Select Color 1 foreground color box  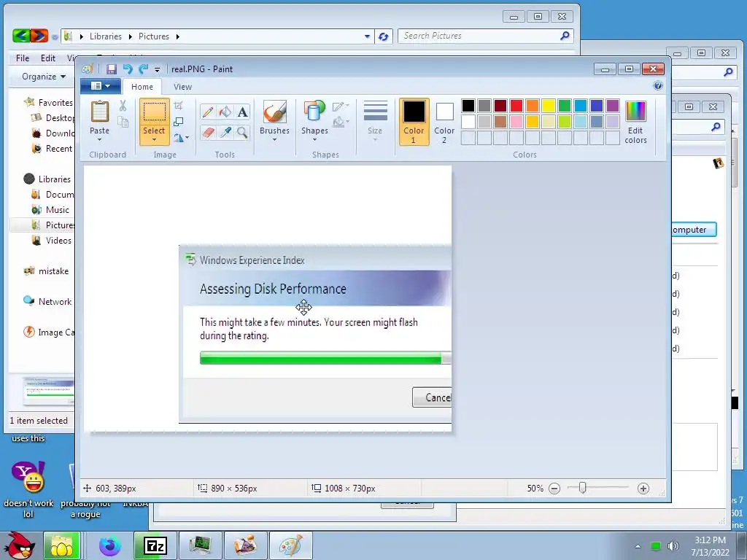(414, 122)
